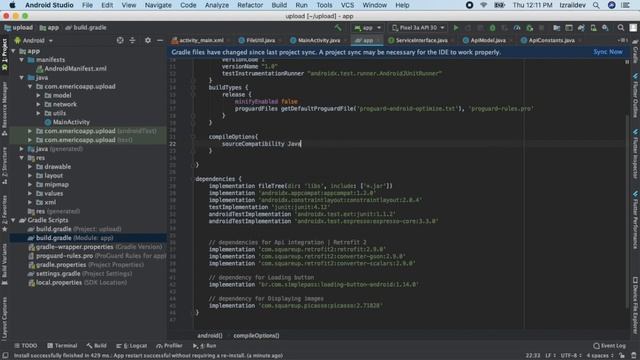Click the Sync Now link
This screenshot has height=360, width=640.
608,52
